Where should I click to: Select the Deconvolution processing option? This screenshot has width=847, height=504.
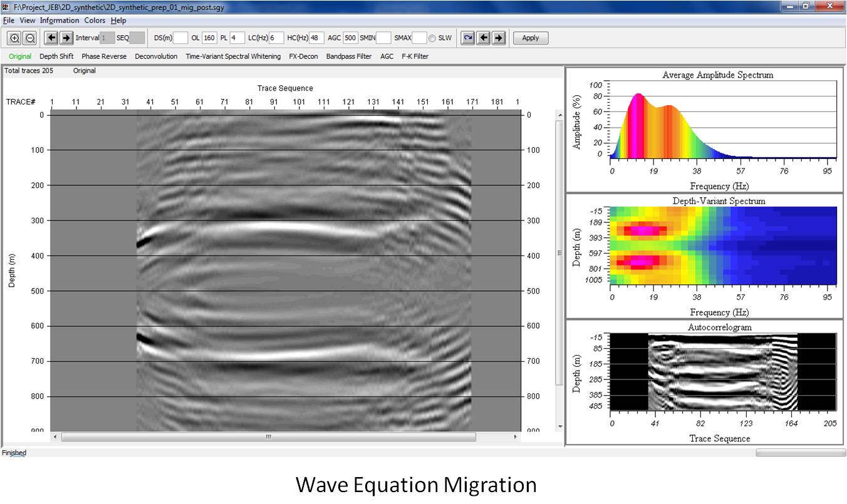[x=156, y=56]
